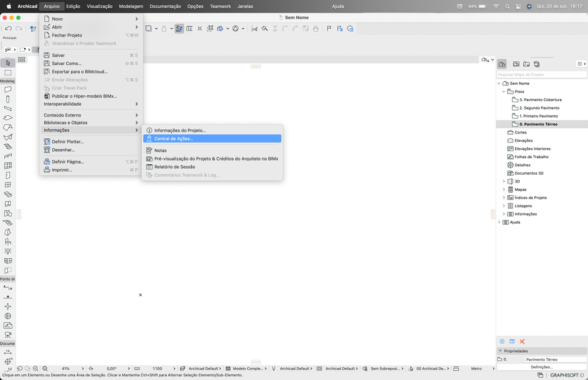
Task: Select the Marquee tool in toolbox
Action: [8, 72]
